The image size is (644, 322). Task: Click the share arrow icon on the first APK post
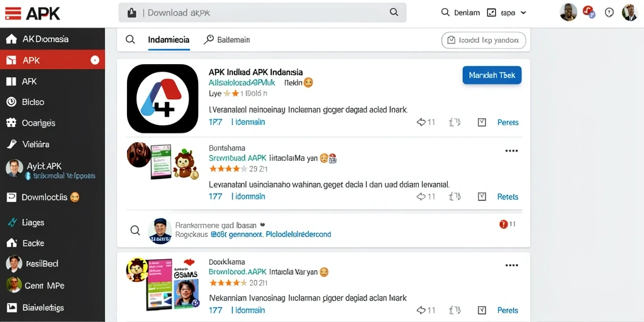[421, 122]
